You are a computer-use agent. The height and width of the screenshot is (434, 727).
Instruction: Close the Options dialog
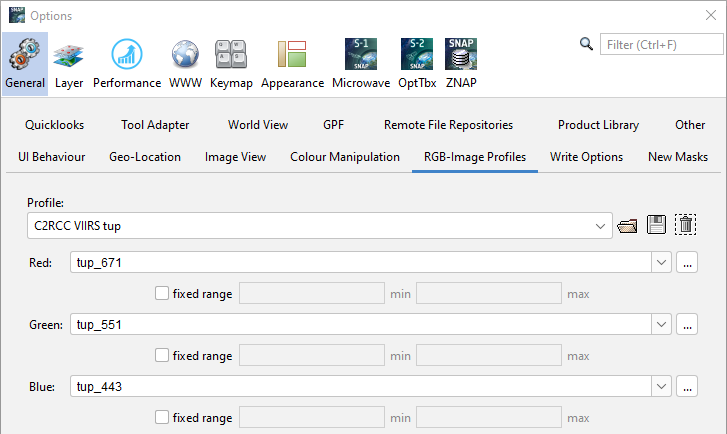[x=710, y=15]
